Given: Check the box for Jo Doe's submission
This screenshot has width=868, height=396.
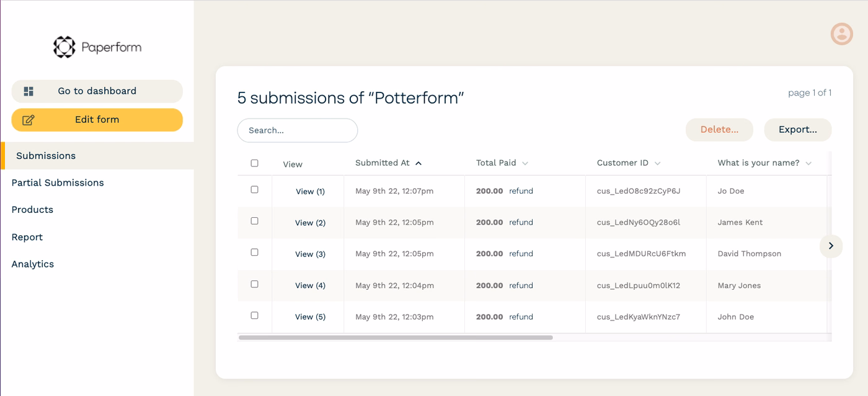Looking at the screenshot, I should coord(254,189).
